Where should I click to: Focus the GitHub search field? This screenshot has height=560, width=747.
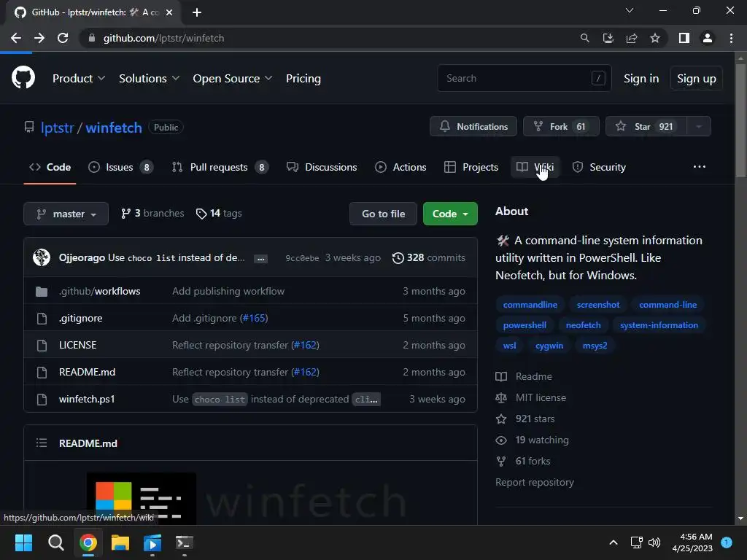point(524,78)
